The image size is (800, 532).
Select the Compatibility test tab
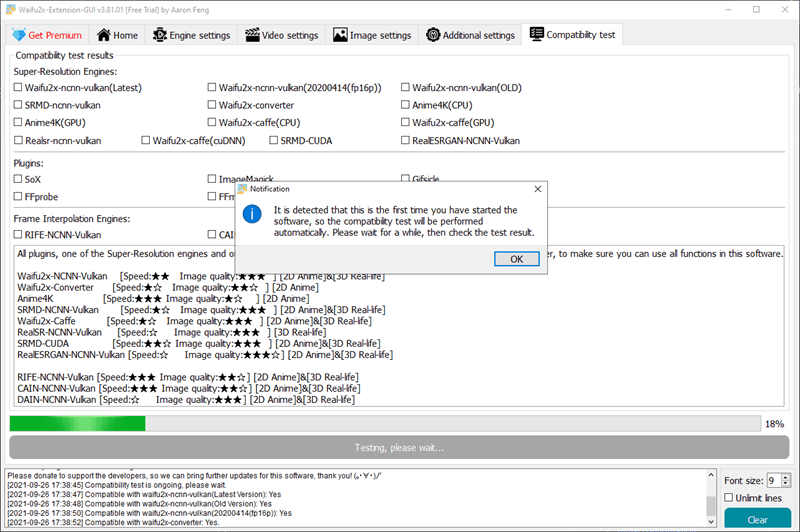572,34
